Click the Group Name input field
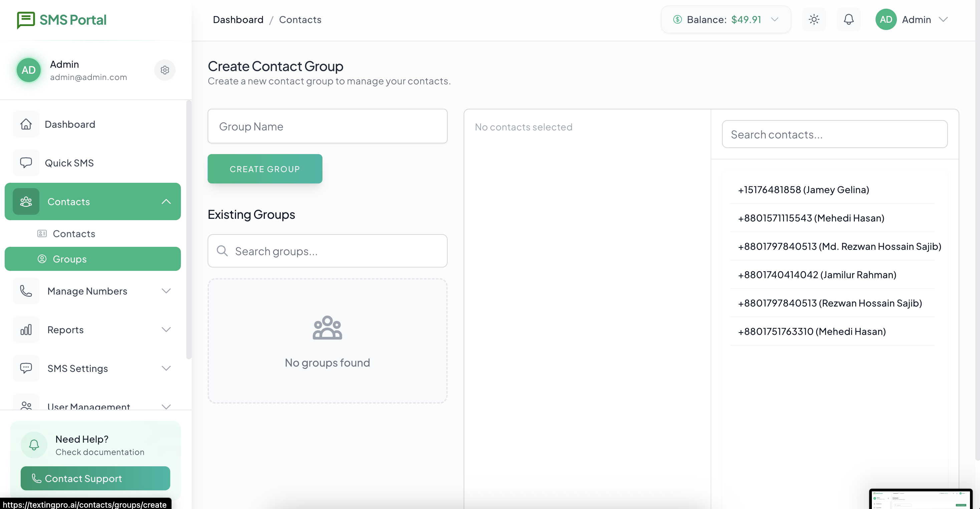The width and height of the screenshot is (980, 509). tap(327, 126)
